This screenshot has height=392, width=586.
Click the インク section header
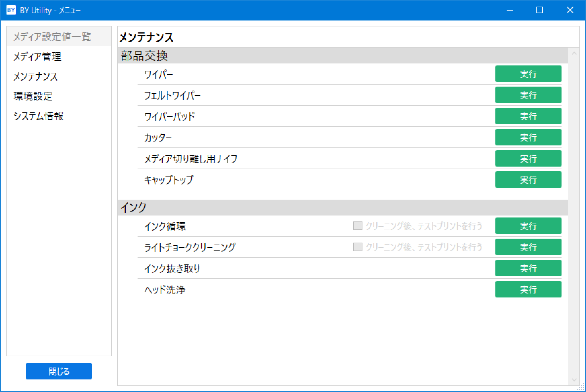(x=343, y=208)
